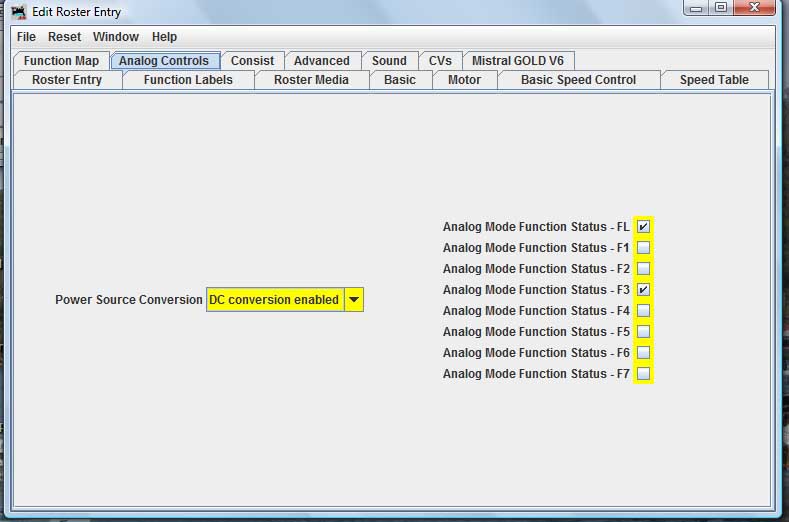
Task: Switch to the Speed Table tab
Action: click(714, 80)
